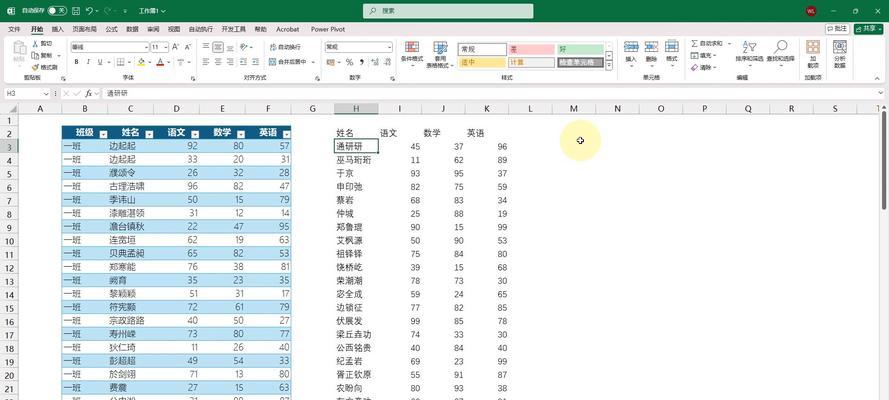Click the Middle Align icon

(218, 47)
